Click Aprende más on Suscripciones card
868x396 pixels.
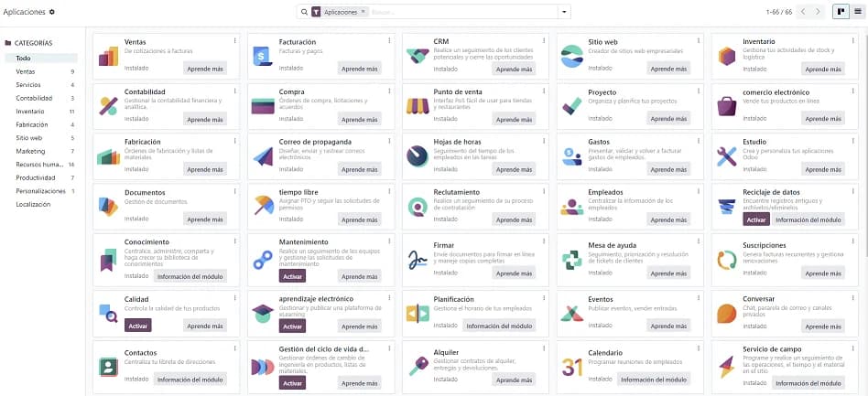click(823, 273)
